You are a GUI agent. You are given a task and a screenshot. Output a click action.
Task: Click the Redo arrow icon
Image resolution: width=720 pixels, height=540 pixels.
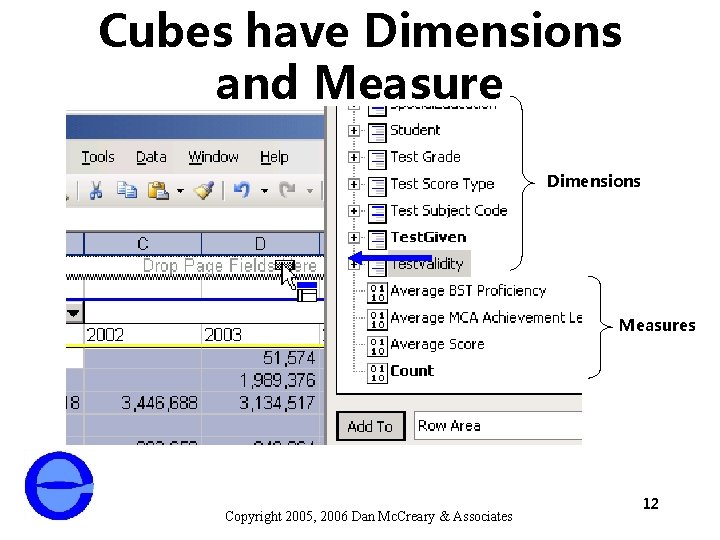pyautogui.click(x=287, y=190)
